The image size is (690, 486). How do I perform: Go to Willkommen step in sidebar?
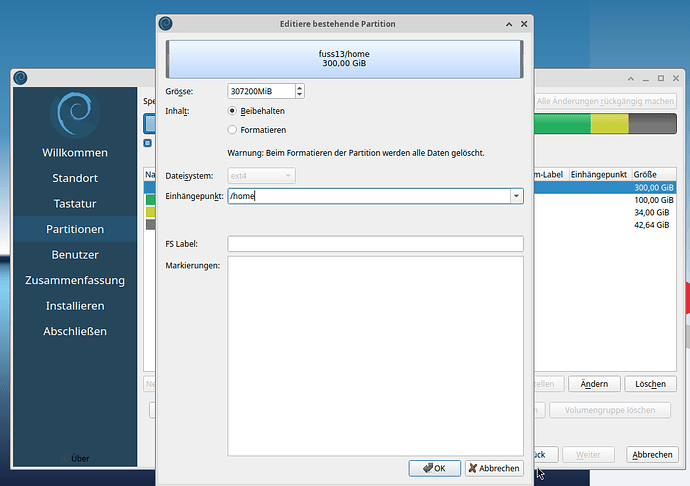[x=75, y=153]
